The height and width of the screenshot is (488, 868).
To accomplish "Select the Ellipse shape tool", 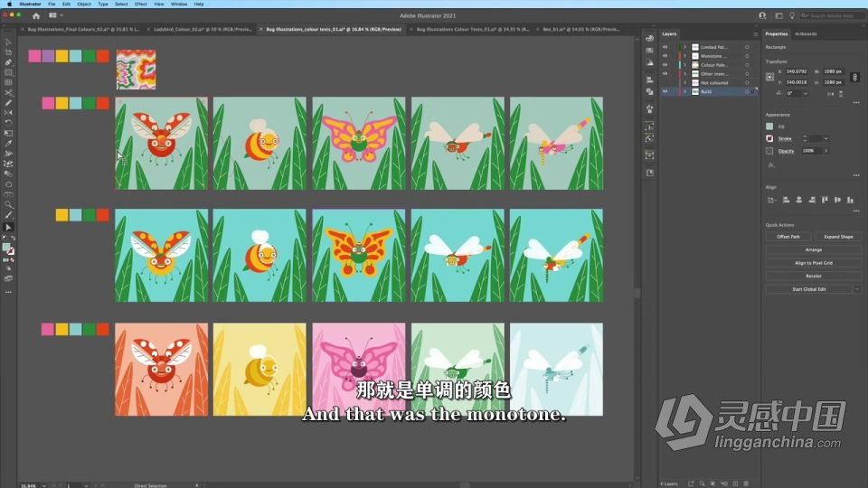I will [8, 184].
